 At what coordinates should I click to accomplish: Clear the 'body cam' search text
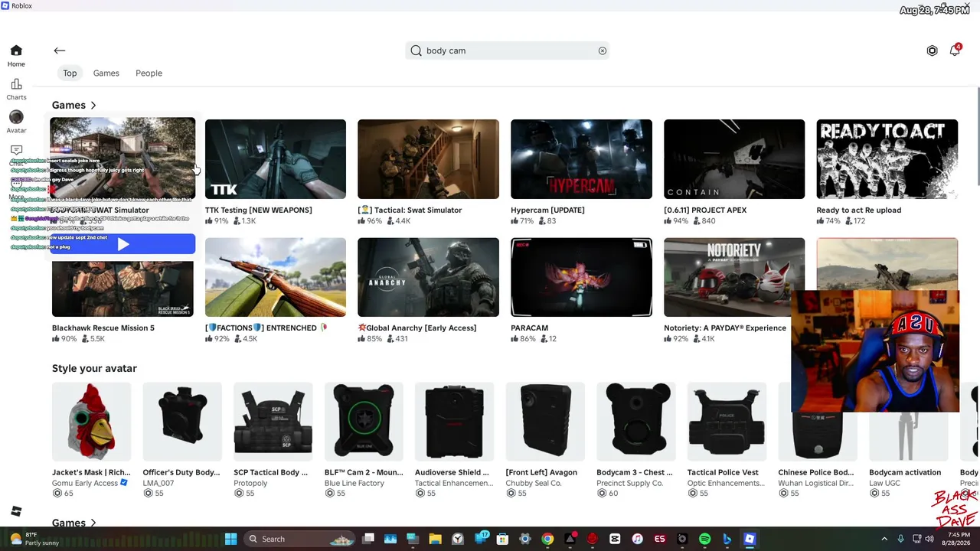tap(603, 51)
